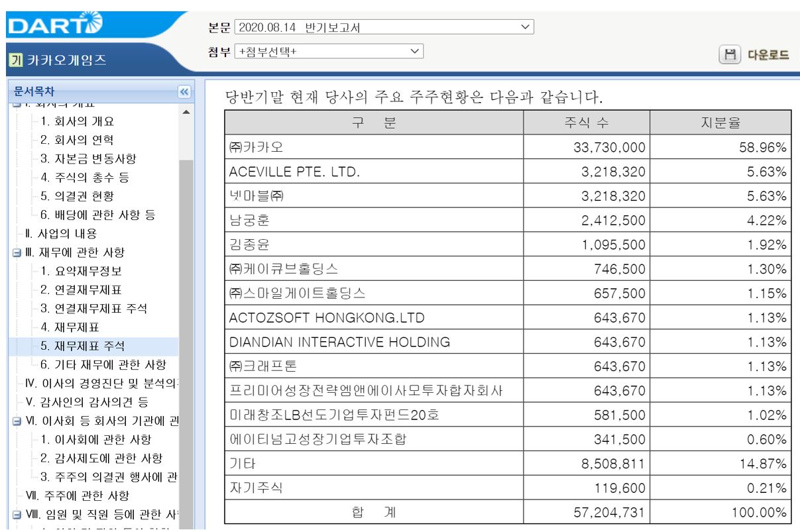Click the 프리미어성장전략엠앤에이사모투자합자회사 cell
The width and height of the screenshot is (800, 532).
click(374, 392)
